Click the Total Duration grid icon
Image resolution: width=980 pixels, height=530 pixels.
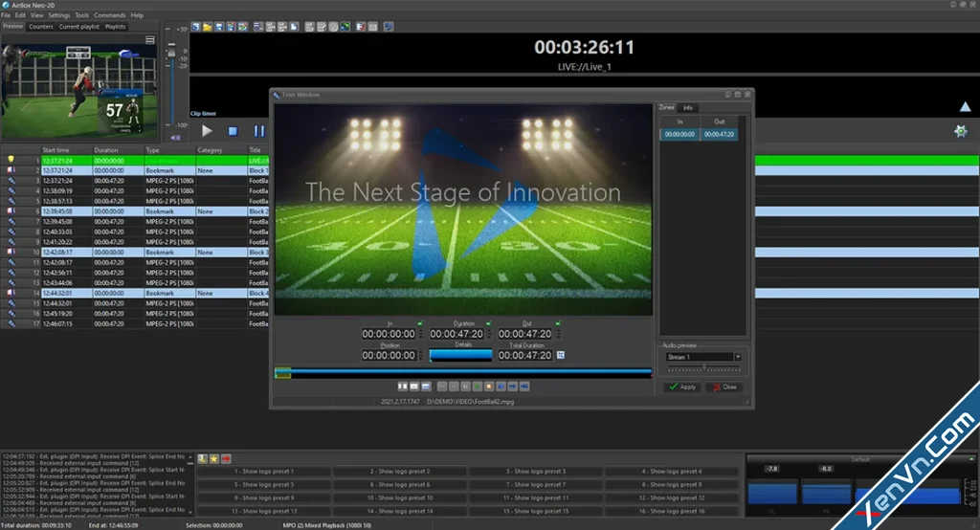pos(561,355)
